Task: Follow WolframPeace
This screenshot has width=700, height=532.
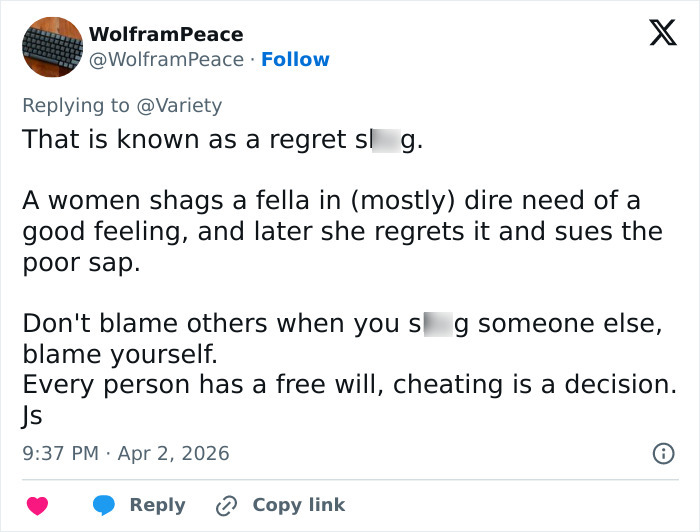Action: coord(295,60)
